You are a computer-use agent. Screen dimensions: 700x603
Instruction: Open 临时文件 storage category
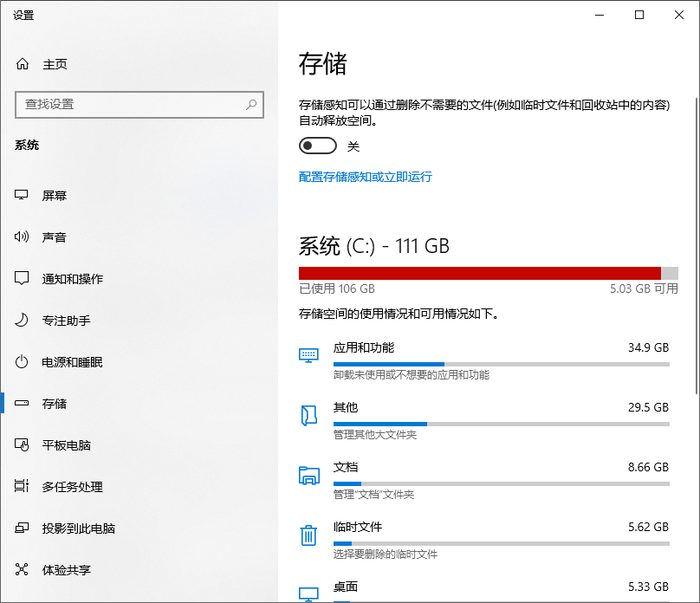[484, 540]
